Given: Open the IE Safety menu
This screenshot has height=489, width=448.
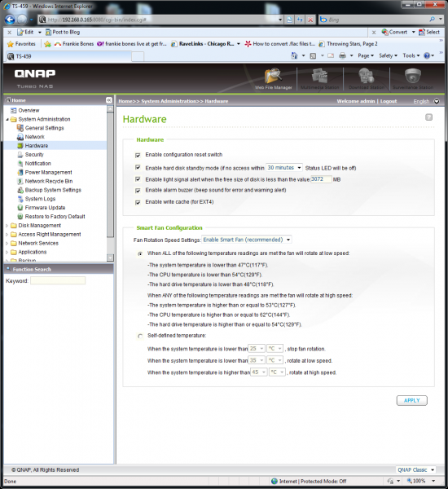Looking at the screenshot, I should tap(388, 55).
